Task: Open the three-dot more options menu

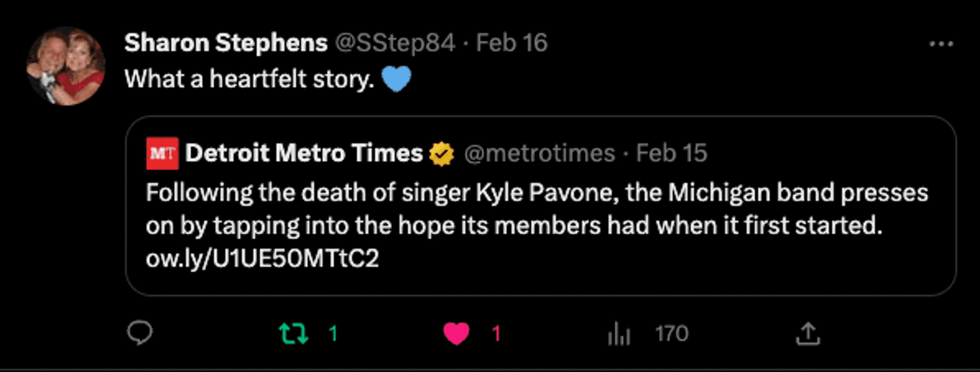Action: click(941, 44)
